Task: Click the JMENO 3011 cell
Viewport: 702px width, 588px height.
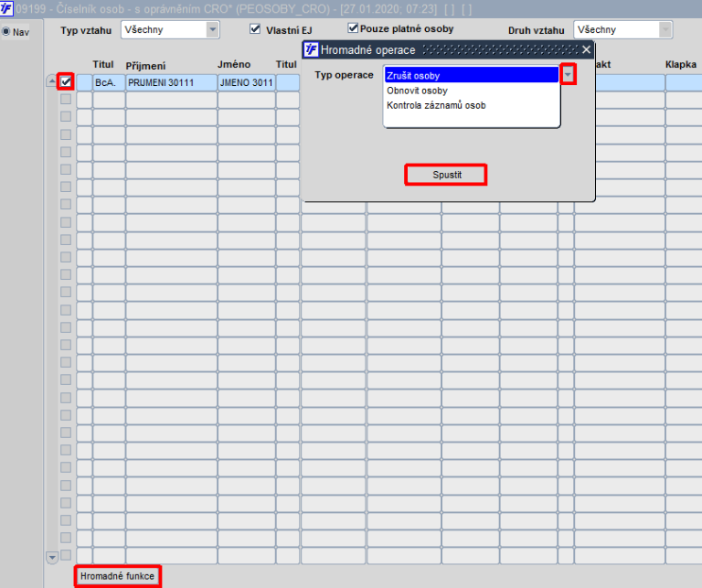Action: click(246, 83)
